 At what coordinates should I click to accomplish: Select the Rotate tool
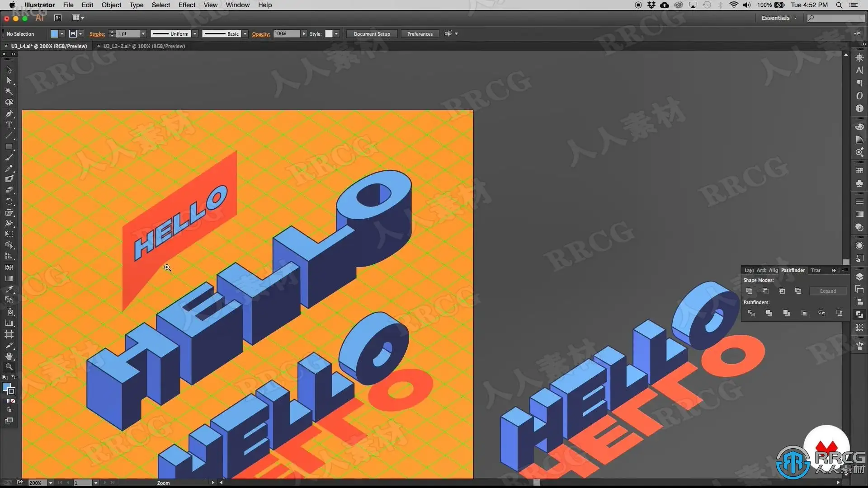pos(9,202)
